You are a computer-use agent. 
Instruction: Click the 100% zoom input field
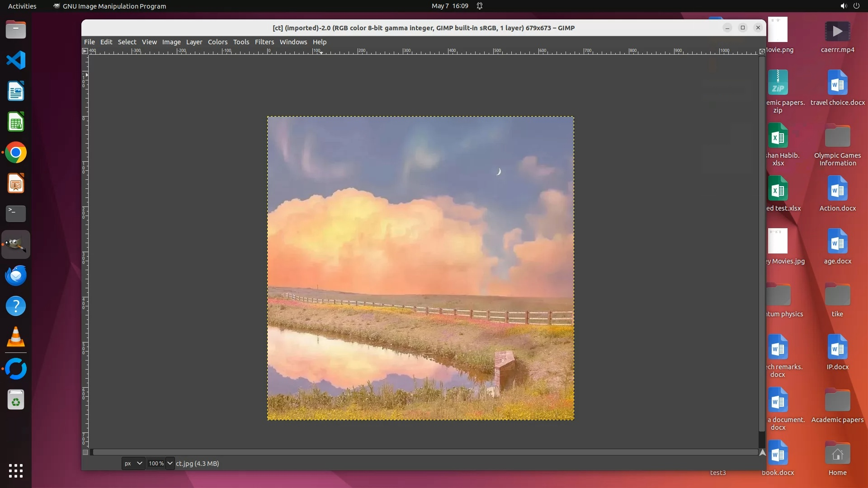point(156,464)
